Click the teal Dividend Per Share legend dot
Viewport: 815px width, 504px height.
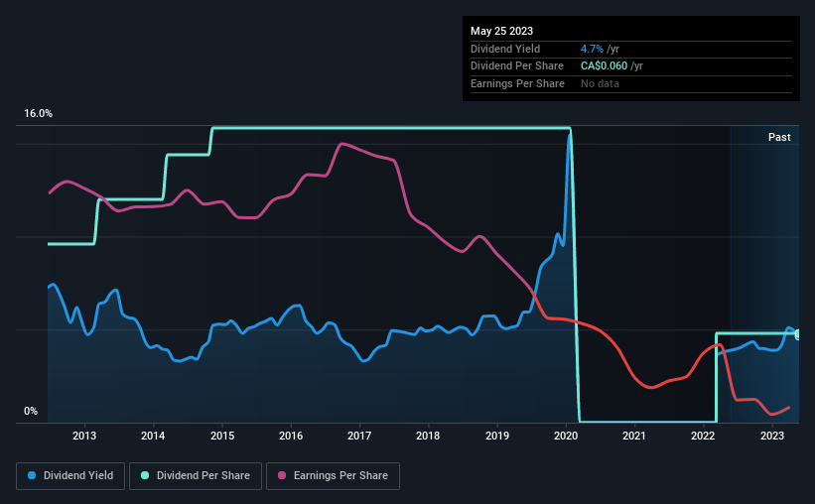145,475
